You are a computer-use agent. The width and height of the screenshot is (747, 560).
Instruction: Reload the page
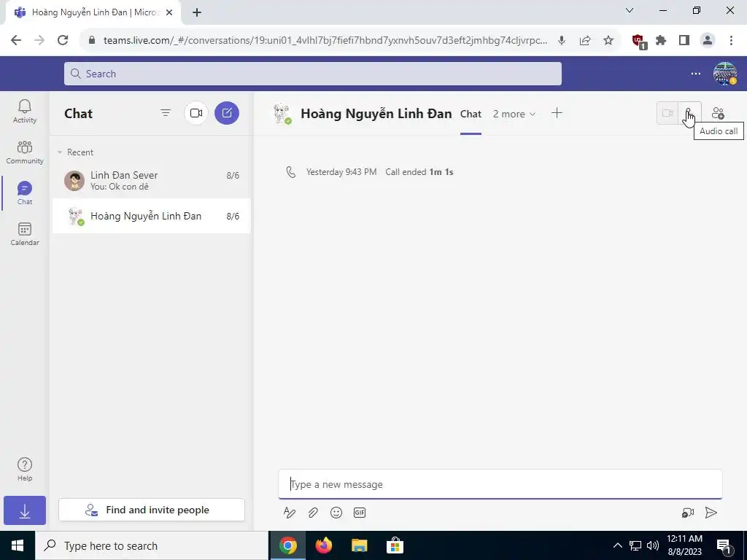(x=63, y=41)
